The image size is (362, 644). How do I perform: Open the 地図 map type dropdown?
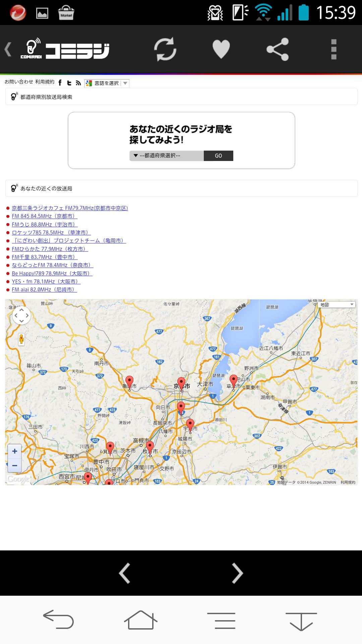[x=336, y=305]
